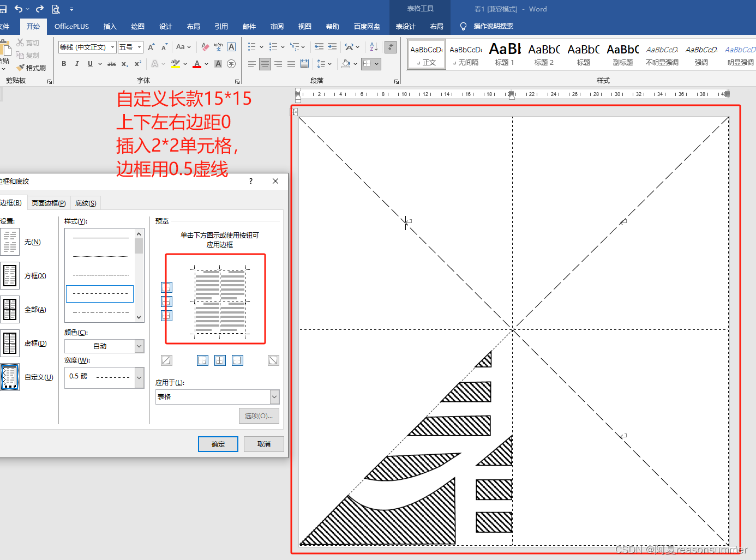Open the Paragraph dialog launcher in 段落 group
This screenshot has width=756, height=560.
[397, 81]
